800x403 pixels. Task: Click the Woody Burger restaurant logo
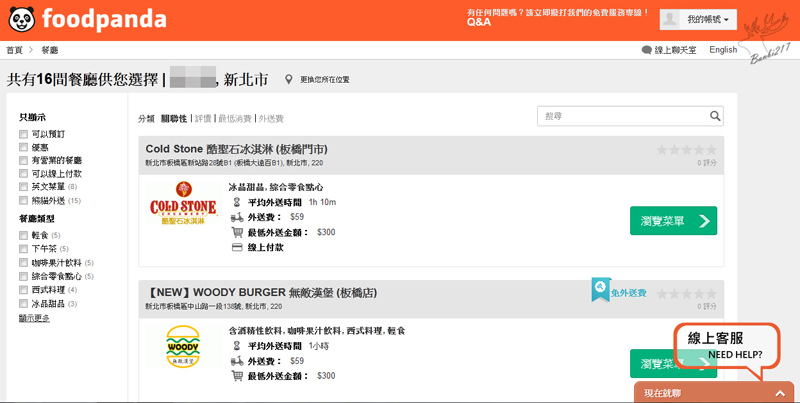183,349
